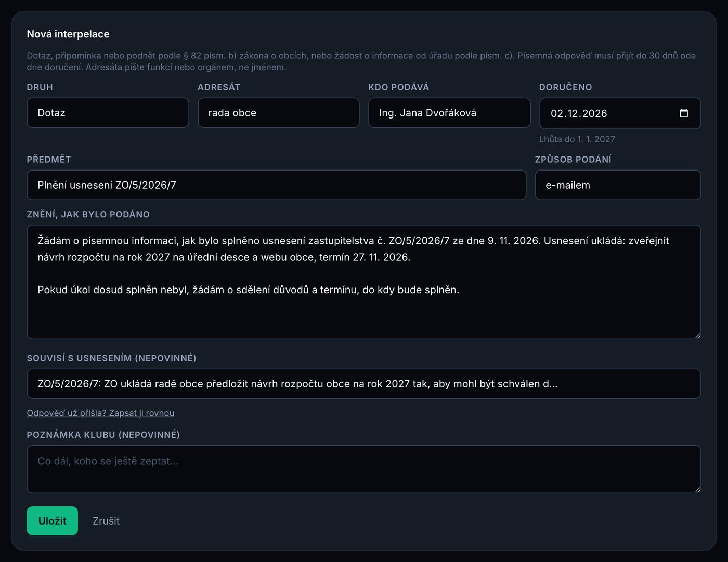Image resolution: width=728 pixels, height=562 pixels.
Task: Open the Druh dropdown showing Dotaz
Action: click(108, 113)
